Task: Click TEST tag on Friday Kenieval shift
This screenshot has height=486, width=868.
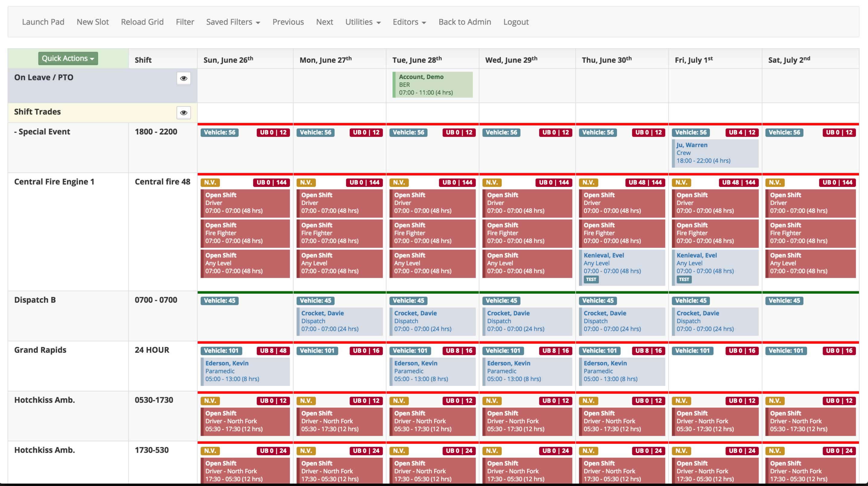Action: pos(684,279)
